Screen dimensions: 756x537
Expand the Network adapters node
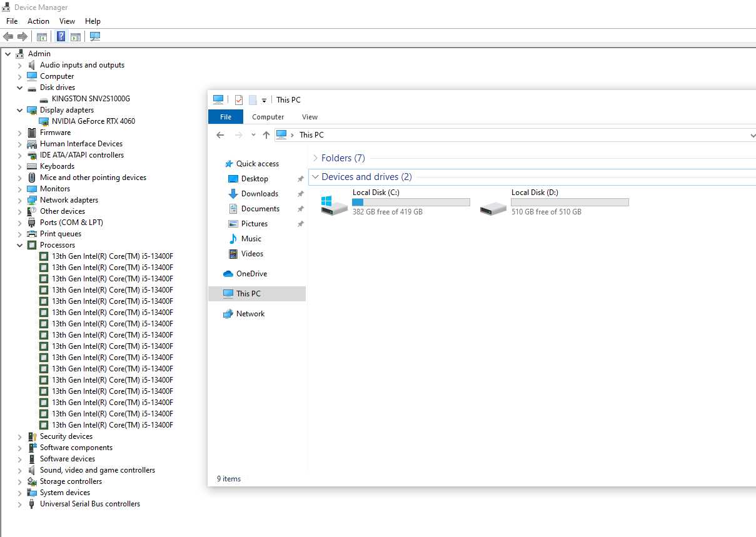20,200
